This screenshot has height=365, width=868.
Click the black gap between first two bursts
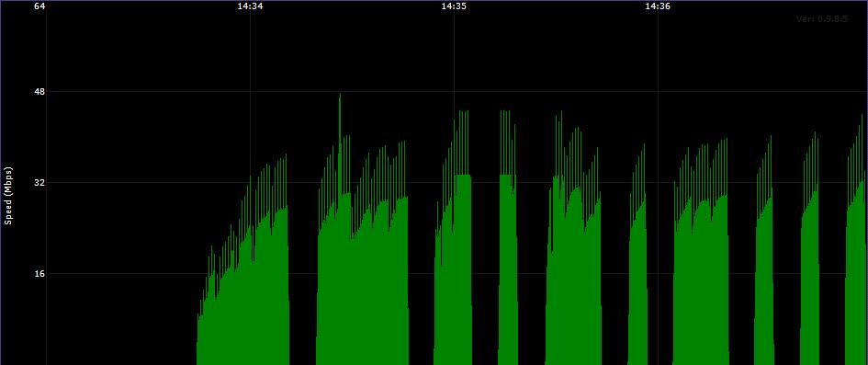[x=303, y=277]
